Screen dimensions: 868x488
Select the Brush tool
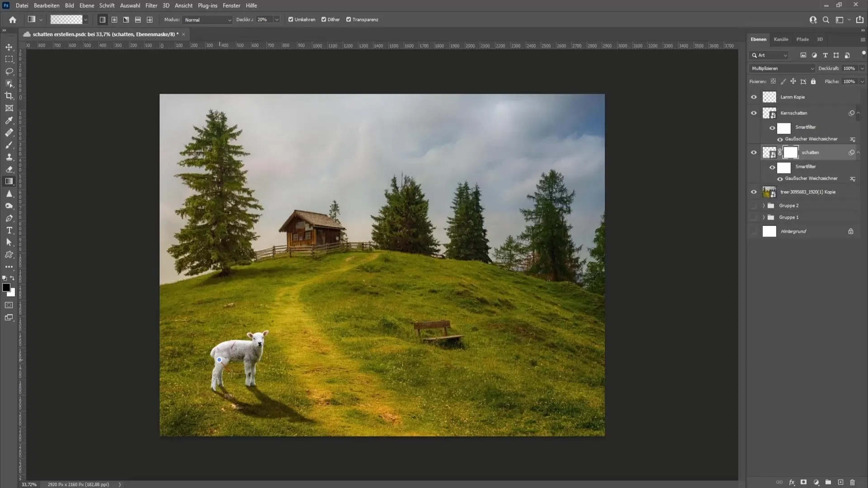pyautogui.click(x=9, y=145)
